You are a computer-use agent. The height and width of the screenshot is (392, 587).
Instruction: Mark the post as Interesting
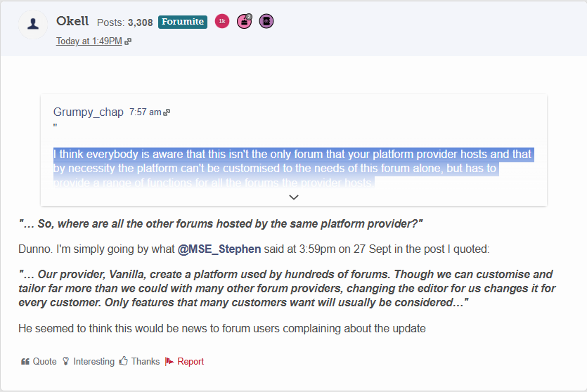tap(93, 362)
